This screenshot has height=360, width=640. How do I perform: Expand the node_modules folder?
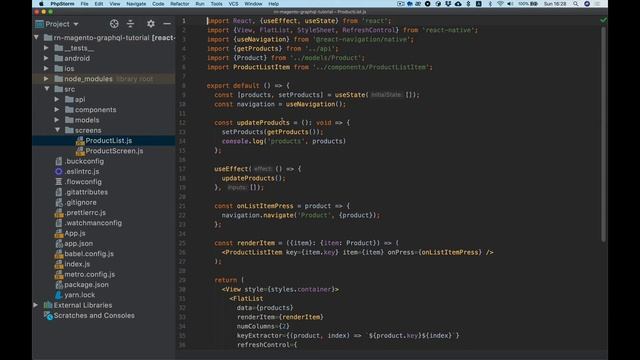(46, 79)
